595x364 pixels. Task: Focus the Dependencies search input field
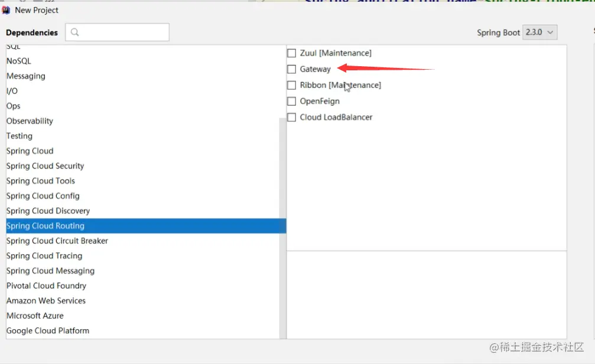pyautogui.click(x=117, y=32)
